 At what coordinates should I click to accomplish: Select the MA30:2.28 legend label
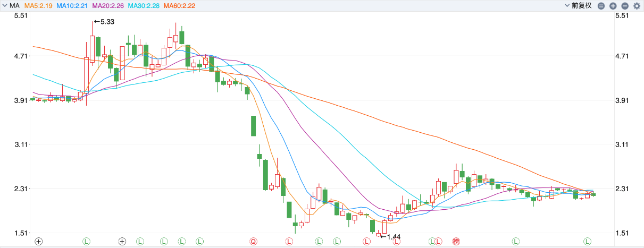pyautogui.click(x=144, y=5)
